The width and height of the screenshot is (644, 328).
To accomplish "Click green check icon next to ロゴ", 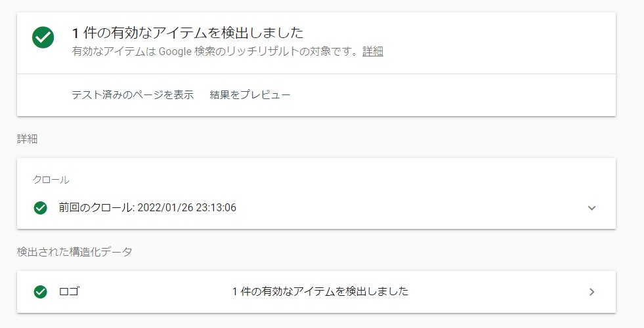I will [x=41, y=292].
